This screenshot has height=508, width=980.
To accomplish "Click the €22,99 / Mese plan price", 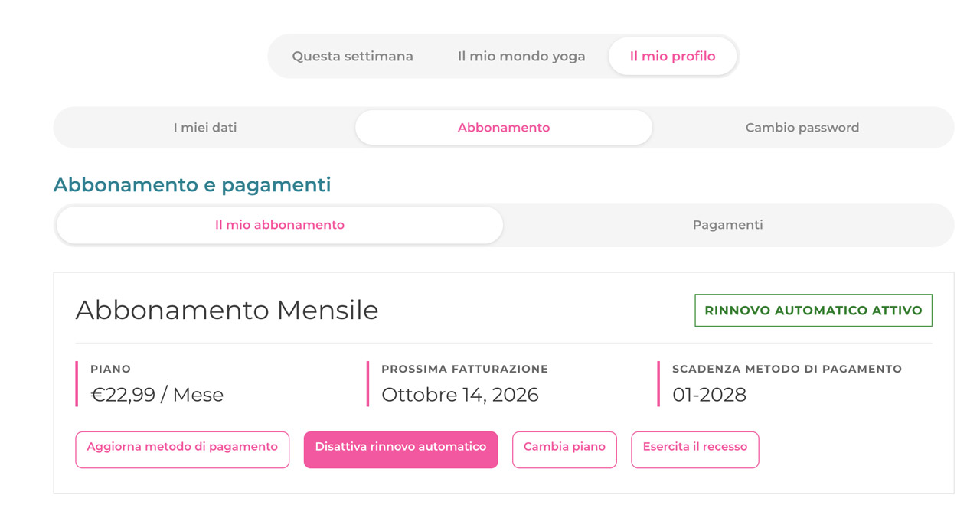I will (x=157, y=395).
